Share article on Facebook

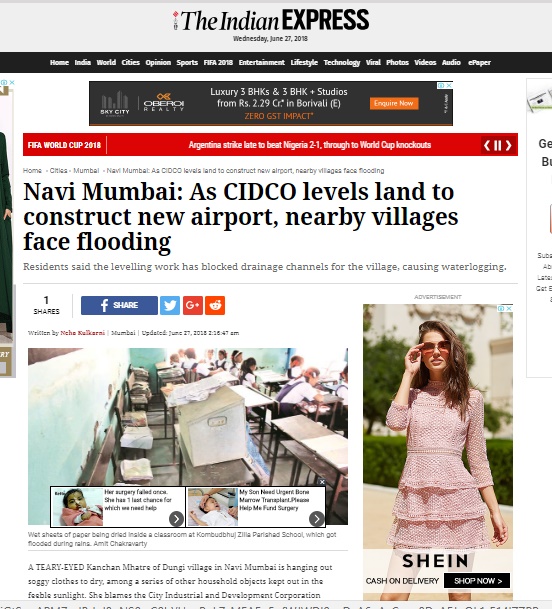tap(119, 305)
